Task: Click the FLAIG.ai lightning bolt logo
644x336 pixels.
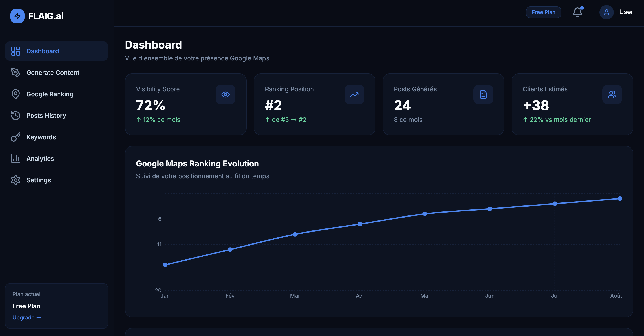Action: pos(17,16)
